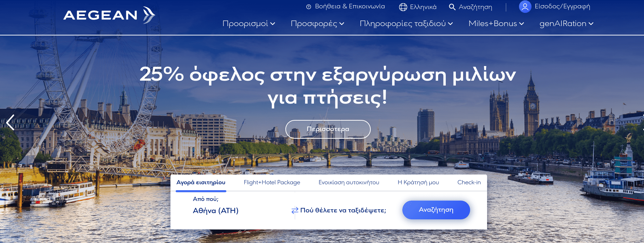Select the Ενοικίαση αυτοκινήτου tab
Image resolution: width=644 pixels, height=243 pixels.
coord(349,183)
